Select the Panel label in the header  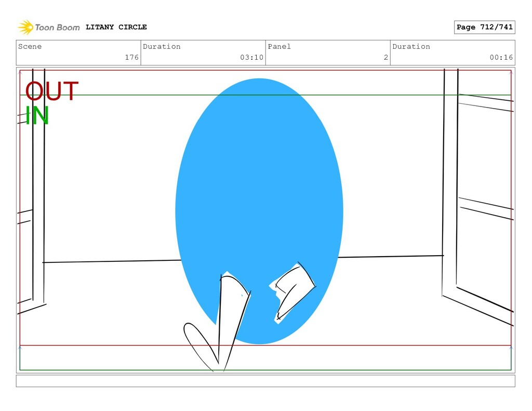pos(279,46)
